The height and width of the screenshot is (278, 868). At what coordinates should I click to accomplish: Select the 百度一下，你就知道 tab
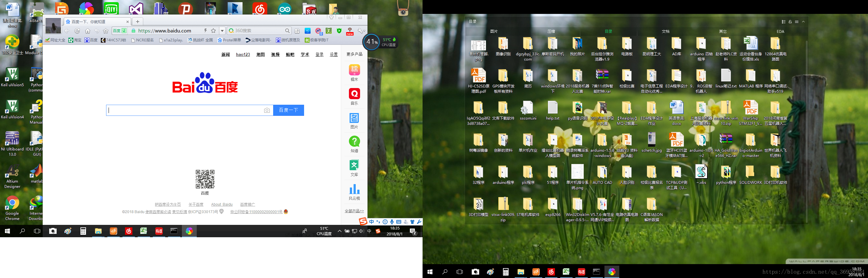(x=97, y=22)
